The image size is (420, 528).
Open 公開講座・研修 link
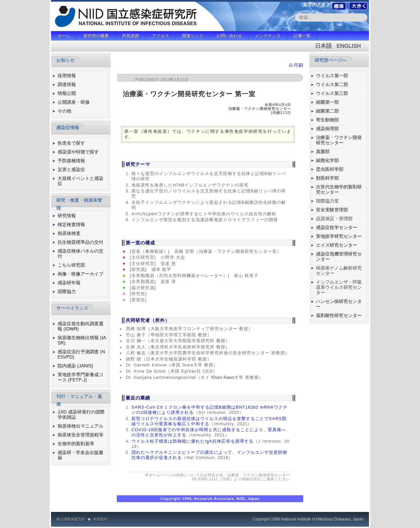pyautogui.click(x=74, y=102)
